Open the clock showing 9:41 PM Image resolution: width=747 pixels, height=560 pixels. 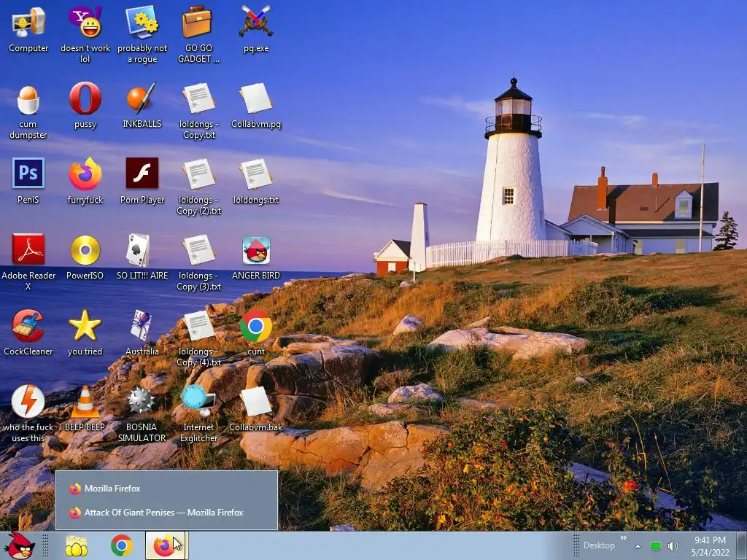click(711, 546)
